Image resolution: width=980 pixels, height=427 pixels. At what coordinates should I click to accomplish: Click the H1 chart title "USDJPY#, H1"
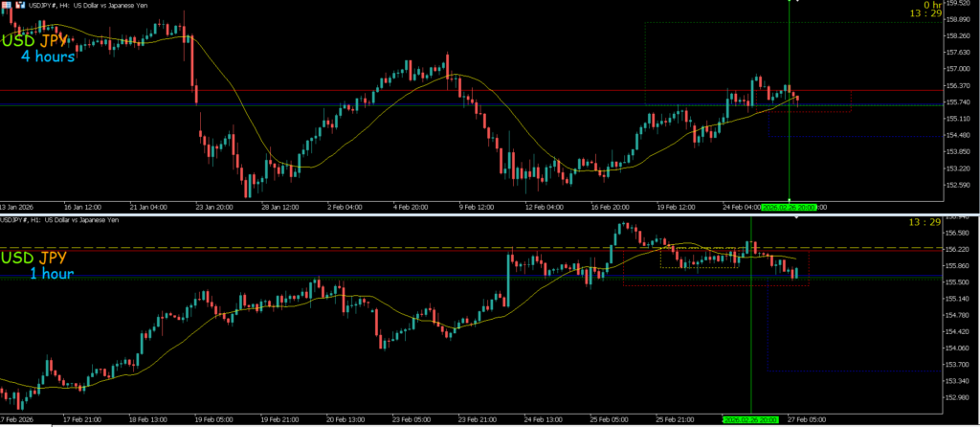[x=27, y=221]
